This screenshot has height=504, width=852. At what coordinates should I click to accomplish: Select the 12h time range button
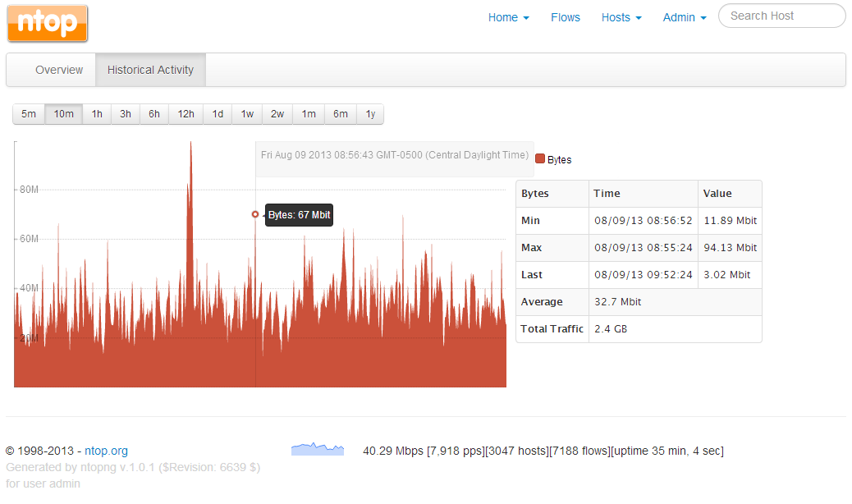pos(186,114)
